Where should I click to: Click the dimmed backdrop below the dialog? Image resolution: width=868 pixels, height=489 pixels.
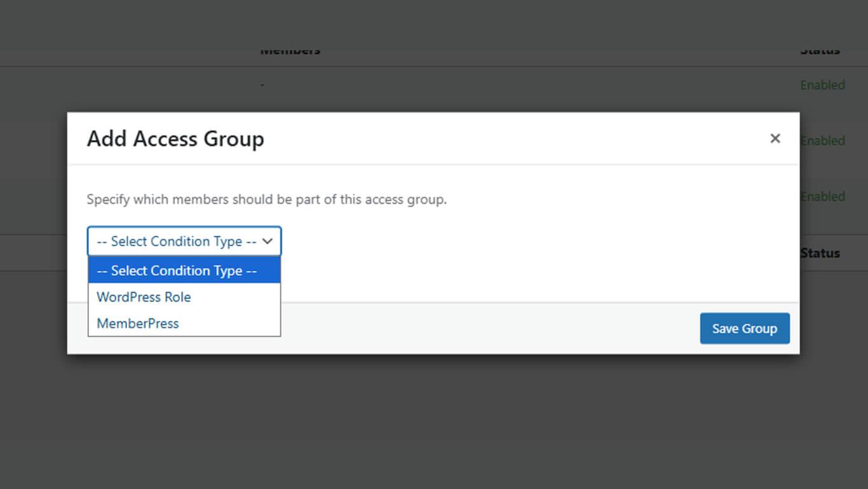(x=434, y=420)
